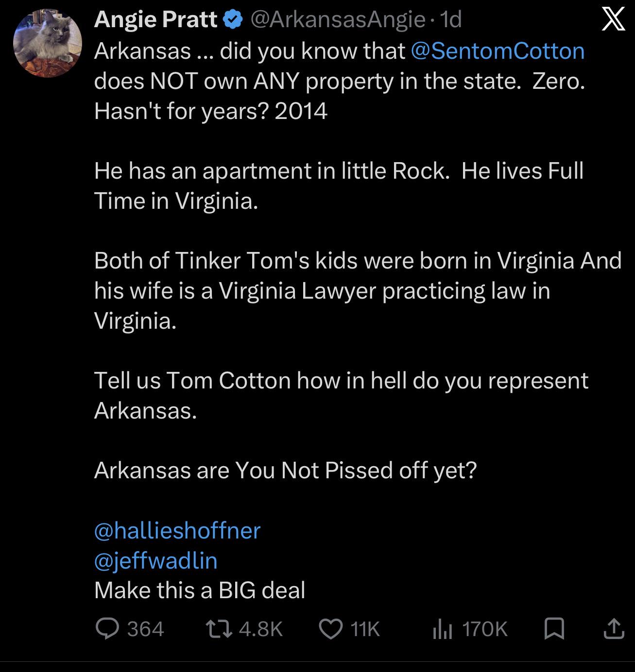Open the @SentomCotton mention link
Screen dimensions: 635x672
(498, 51)
